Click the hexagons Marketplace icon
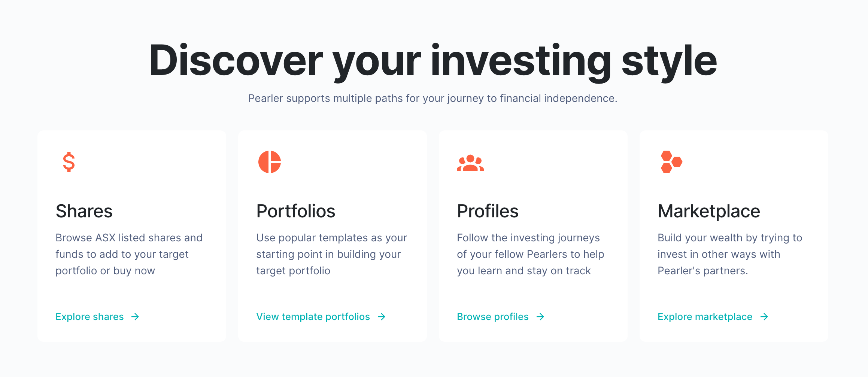 671,162
